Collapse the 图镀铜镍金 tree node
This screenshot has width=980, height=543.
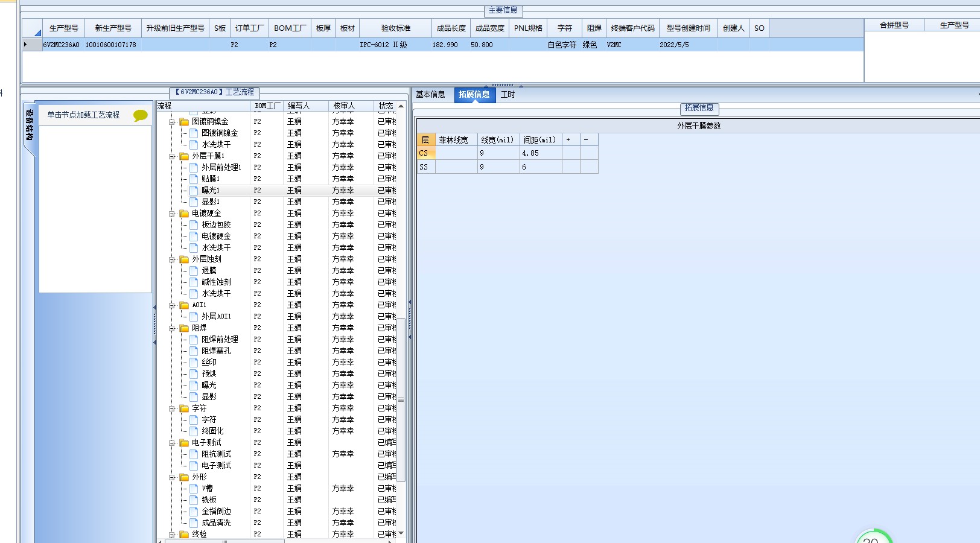[x=172, y=122]
